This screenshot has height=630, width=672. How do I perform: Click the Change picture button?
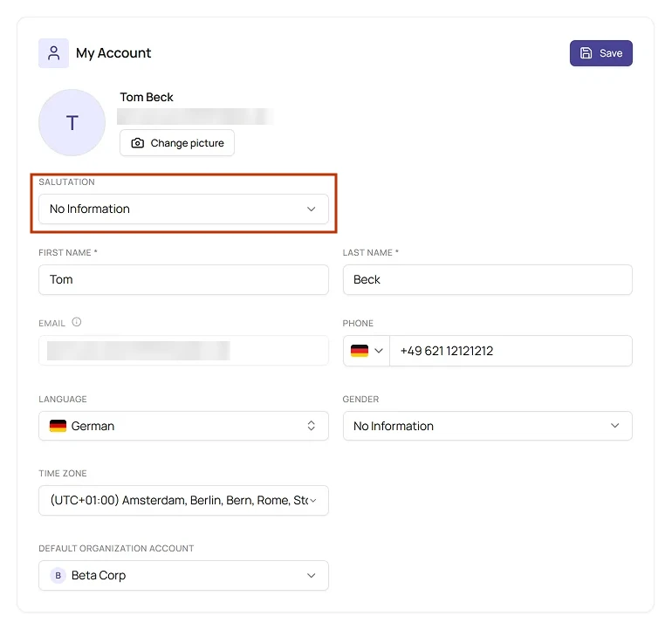pyautogui.click(x=177, y=143)
